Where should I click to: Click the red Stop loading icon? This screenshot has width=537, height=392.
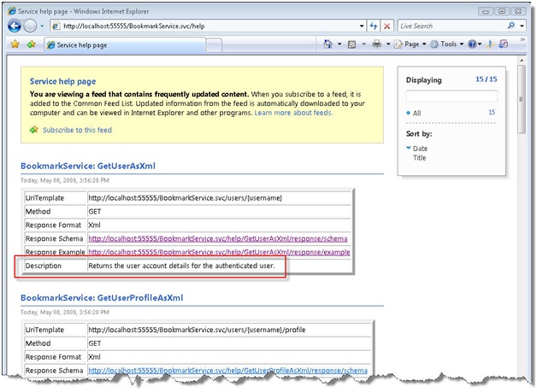[387, 26]
